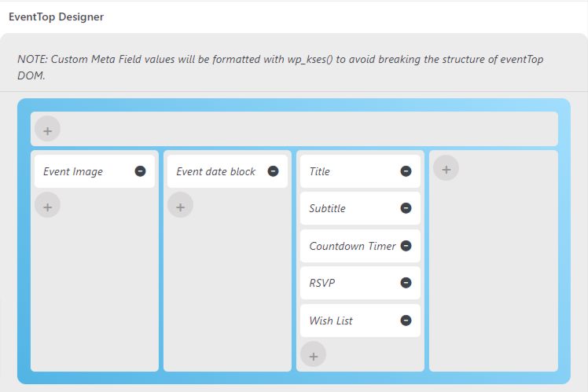
Task: Select the Title block
Action: click(360, 171)
